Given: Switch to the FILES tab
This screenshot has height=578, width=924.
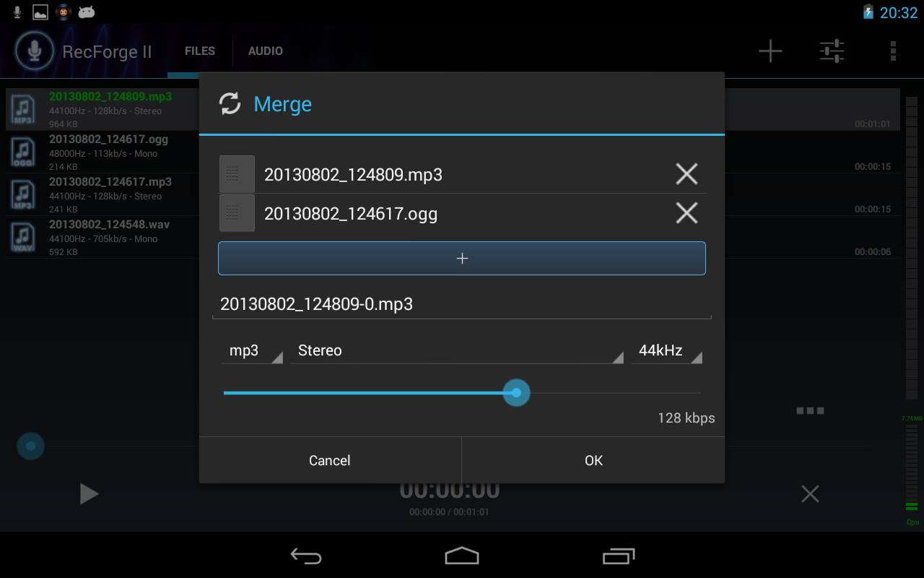Looking at the screenshot, I should (199, 51).
